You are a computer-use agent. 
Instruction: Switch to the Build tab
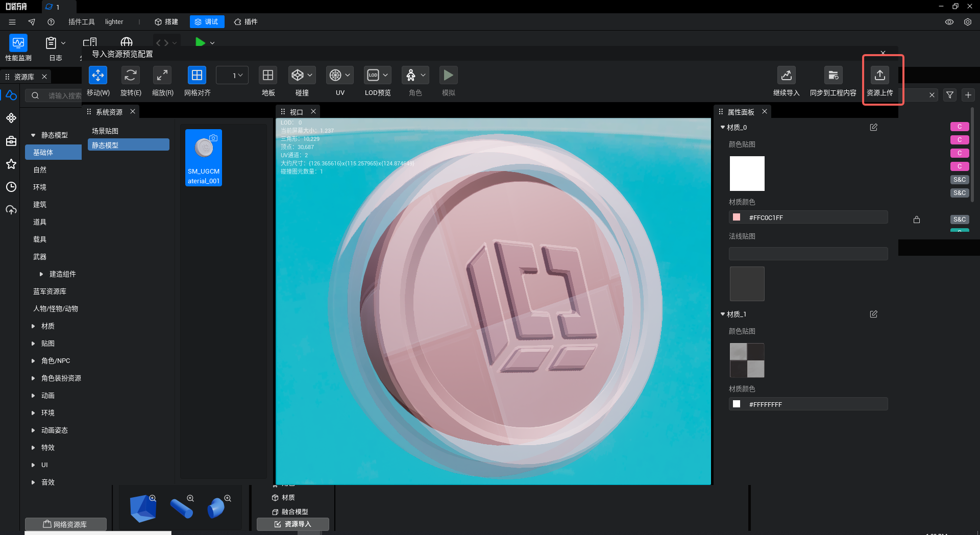166,22
